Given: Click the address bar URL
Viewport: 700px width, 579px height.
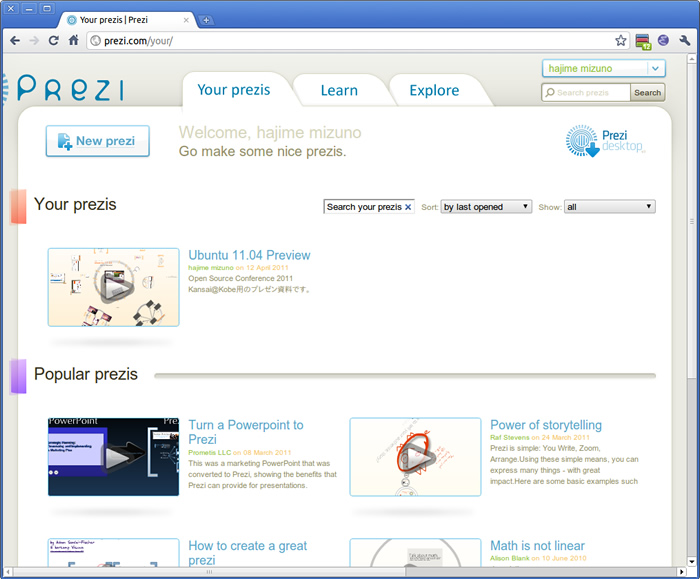Looking at the screenshot, I should point(138,41).
